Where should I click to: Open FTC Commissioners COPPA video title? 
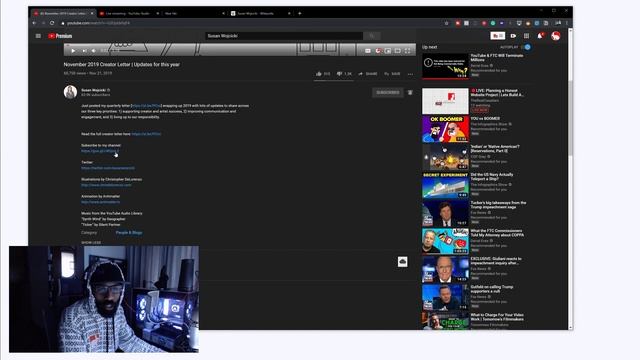(x=497, y=233)
